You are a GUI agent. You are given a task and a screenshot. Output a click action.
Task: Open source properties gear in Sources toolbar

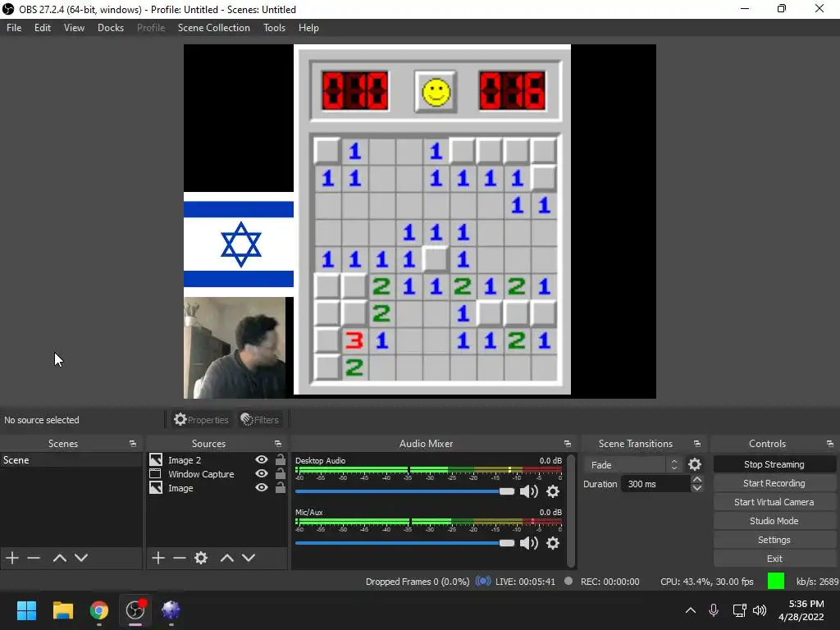click(201, 558)
